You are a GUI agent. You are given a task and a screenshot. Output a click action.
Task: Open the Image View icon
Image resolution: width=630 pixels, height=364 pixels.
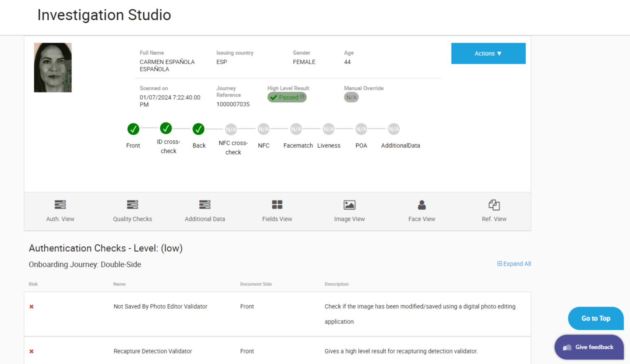pos(349,205)
